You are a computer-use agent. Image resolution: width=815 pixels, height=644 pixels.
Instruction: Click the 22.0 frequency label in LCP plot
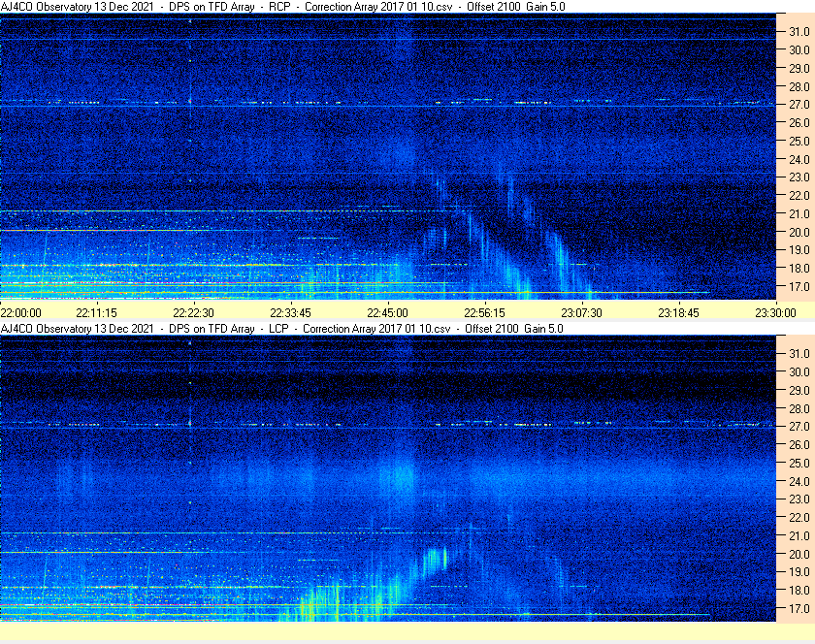click(799, 518)
